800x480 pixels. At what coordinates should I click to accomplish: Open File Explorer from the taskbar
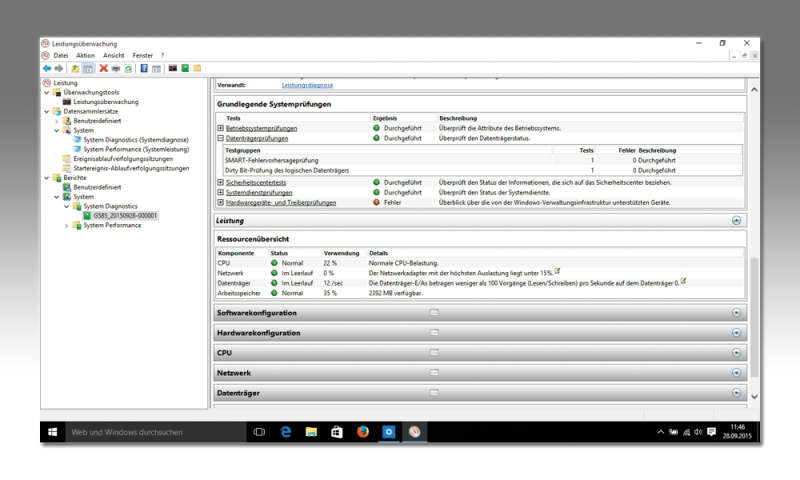(x=311, y=432)
